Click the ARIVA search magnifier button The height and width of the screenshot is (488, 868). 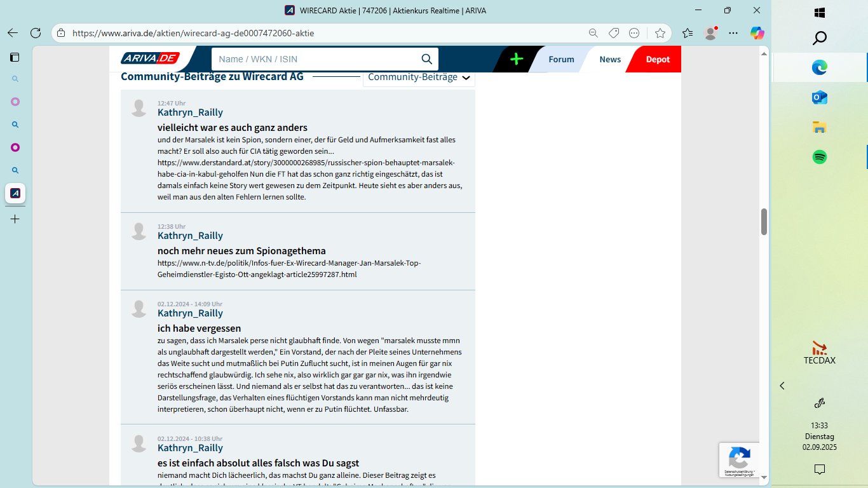tap(426, 58)
